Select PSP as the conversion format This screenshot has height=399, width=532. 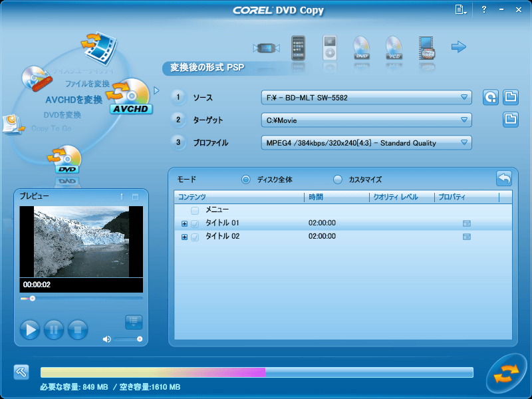267,49
